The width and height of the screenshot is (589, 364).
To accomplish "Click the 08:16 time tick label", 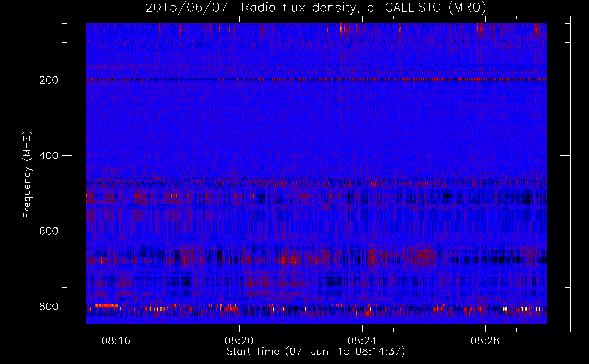I will coord(116,341).
